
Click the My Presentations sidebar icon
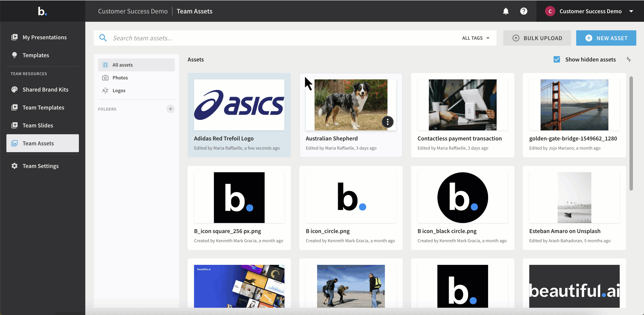[x=15, y=37]
